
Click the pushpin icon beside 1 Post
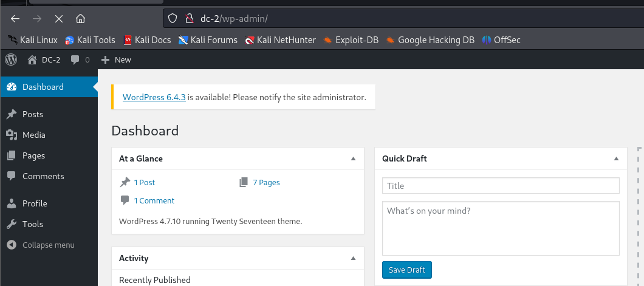pos(125,183)
